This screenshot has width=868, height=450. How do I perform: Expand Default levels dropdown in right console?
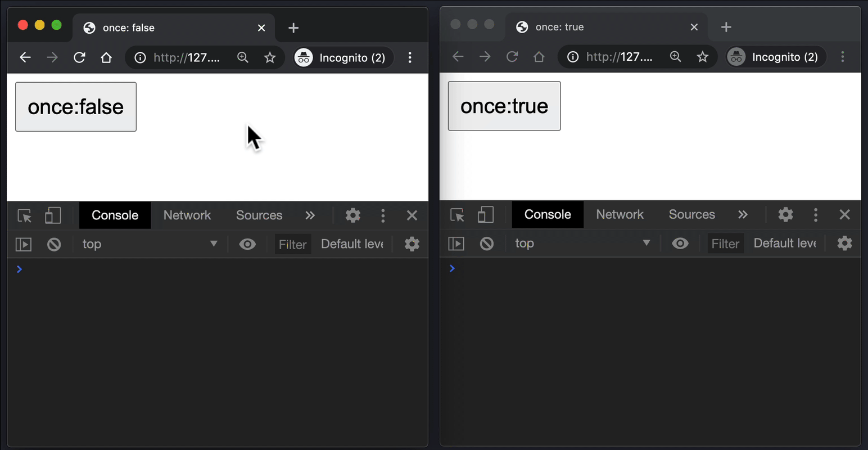(785, 243)
